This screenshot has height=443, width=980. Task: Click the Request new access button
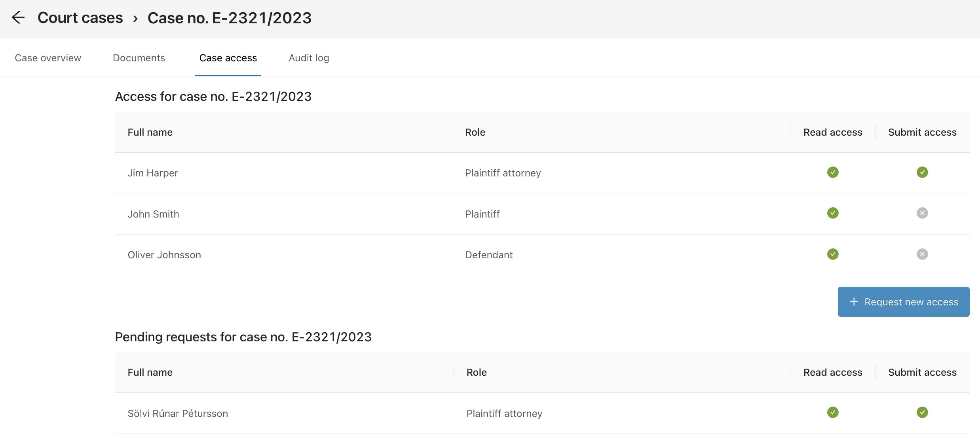point(903,302)
